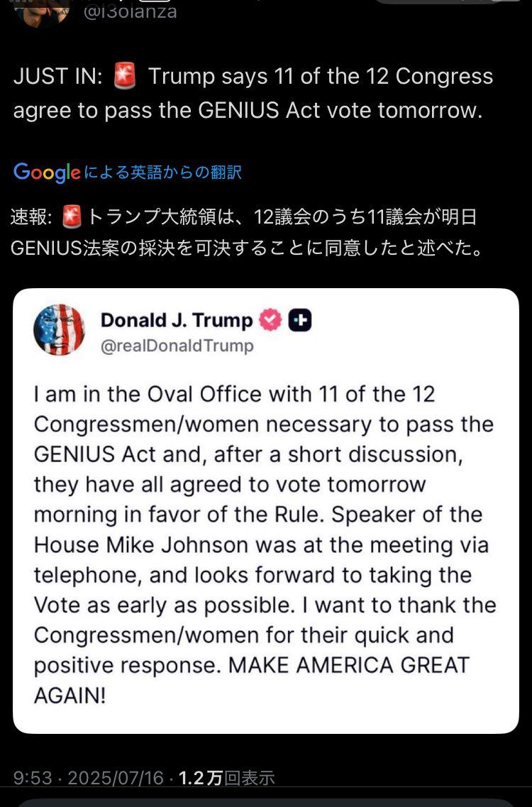The width and height of the screenshot is (532, 807).
Task: Tap the 'JUST IN:' text
Action: (58, 77)
